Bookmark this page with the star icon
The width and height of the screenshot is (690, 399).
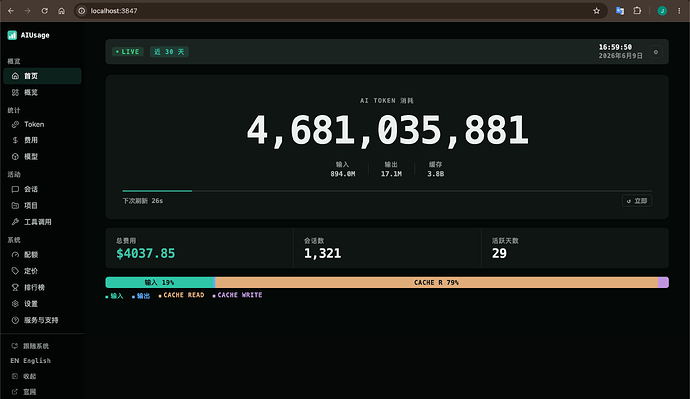596,11
